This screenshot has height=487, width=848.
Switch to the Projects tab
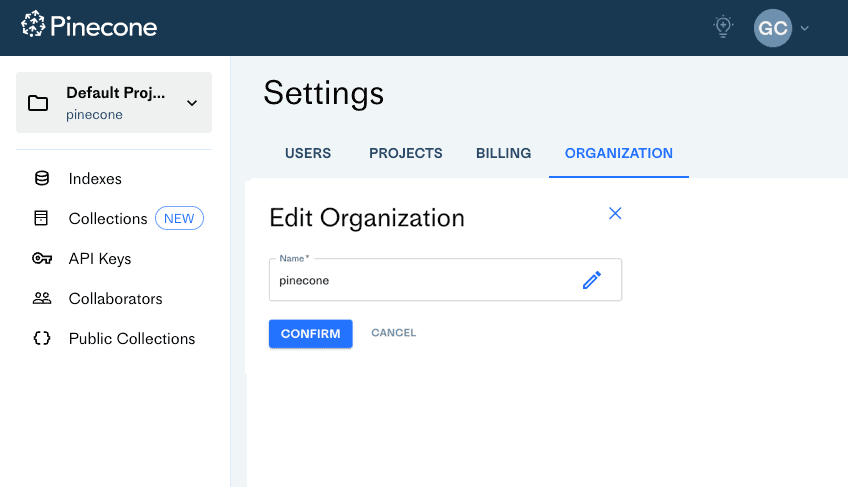pyautogui.click(x=405, y=154)
